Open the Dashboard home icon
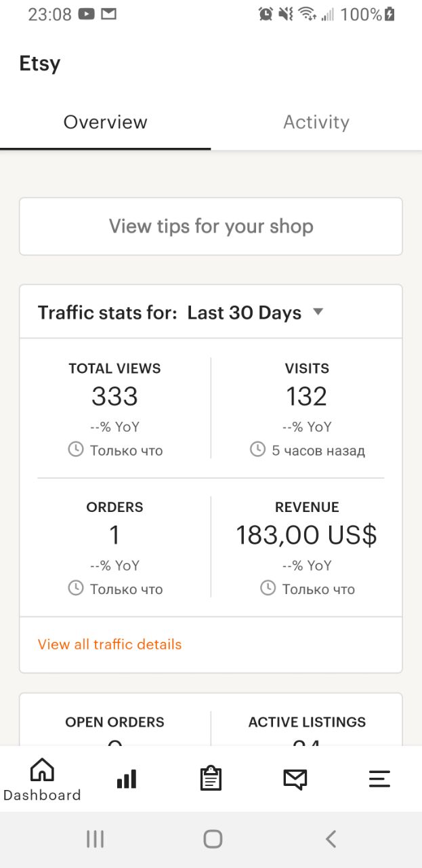This screenshot has width=422, height=868. point(42,770)
